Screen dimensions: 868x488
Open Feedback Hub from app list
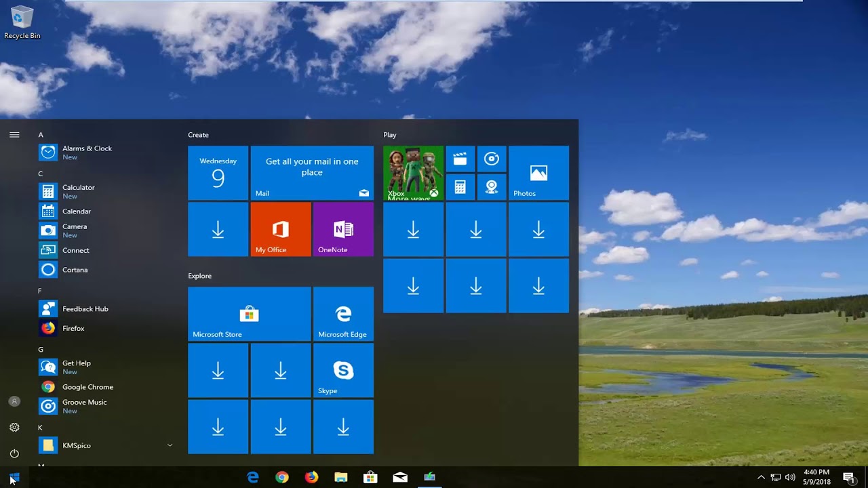coord(105,308)
